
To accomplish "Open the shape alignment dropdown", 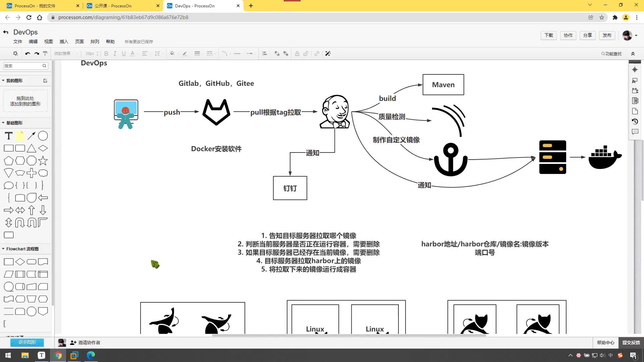I will 265,54.
